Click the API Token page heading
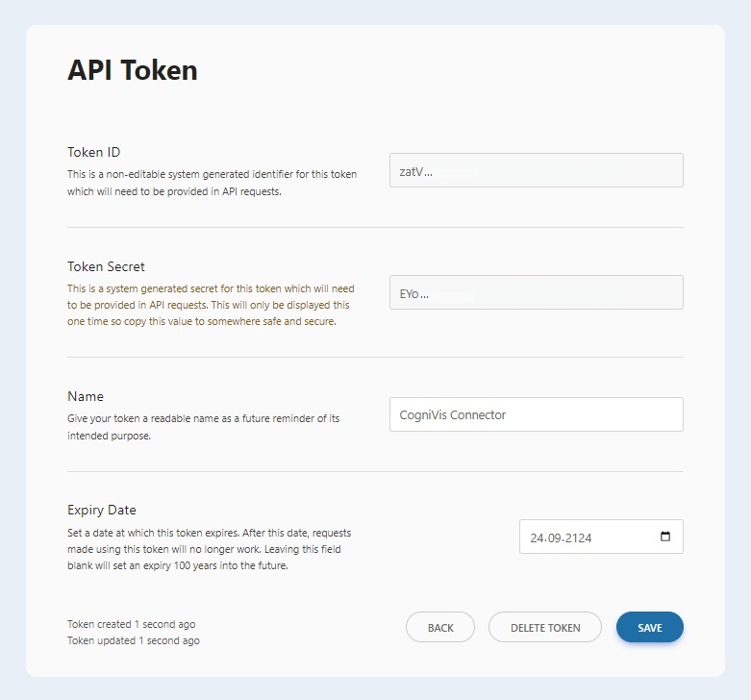The width and height of the screenshot is (751, 700). (x=132, y=70)
